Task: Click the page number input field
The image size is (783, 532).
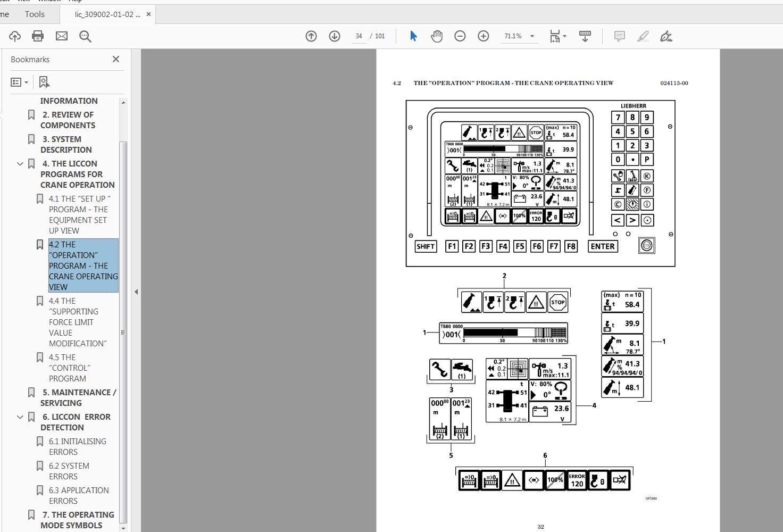Action: point(358,36)
